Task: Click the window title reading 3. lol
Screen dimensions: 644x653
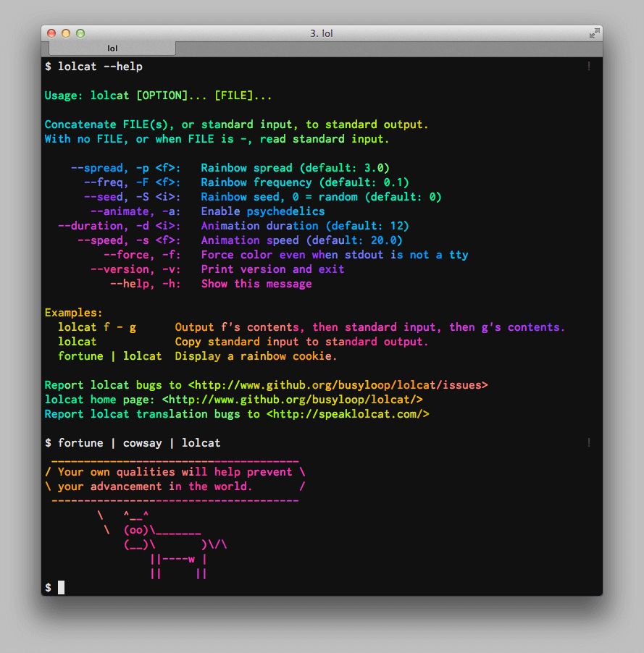Action: [322, 33]
